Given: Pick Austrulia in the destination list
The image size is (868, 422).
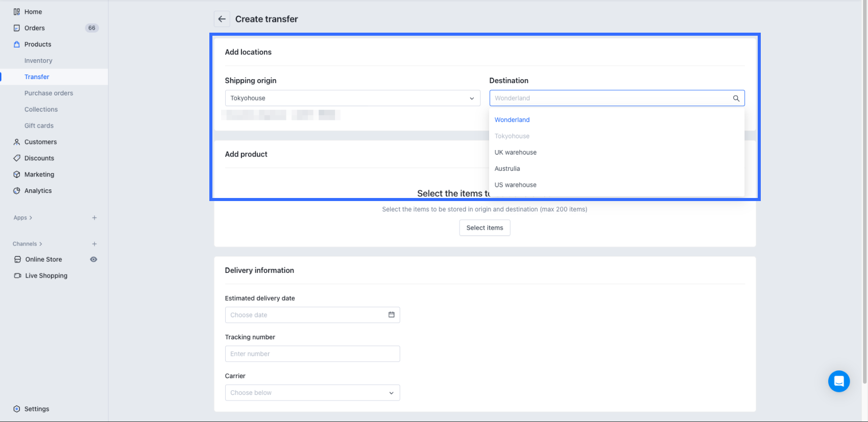Looking at the screenshot, I should click(x=507, y=169).
